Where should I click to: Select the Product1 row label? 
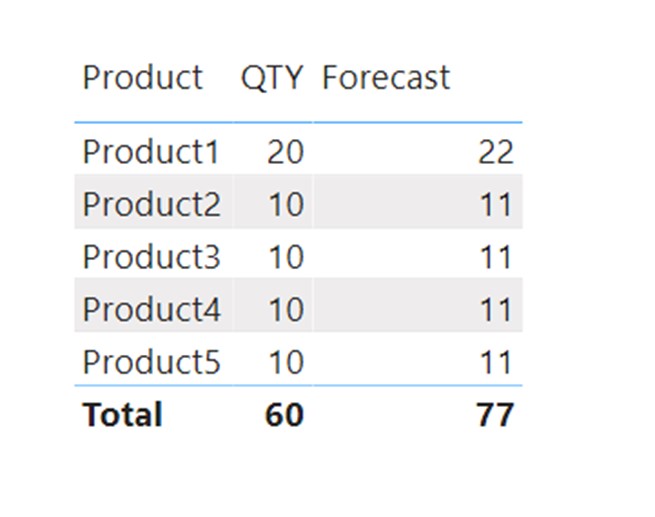(151, 152)
